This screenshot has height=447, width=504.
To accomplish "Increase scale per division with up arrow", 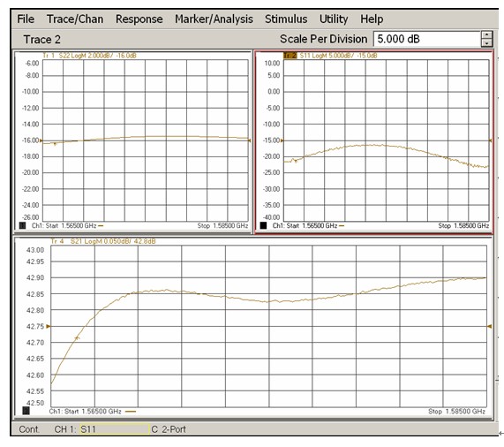I will click(487, 35).
